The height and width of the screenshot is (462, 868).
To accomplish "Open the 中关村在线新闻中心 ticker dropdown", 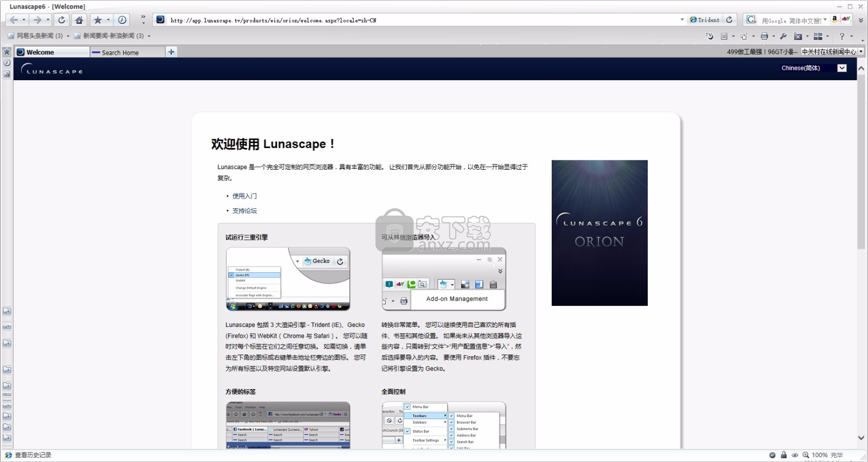I will (861, 52).
